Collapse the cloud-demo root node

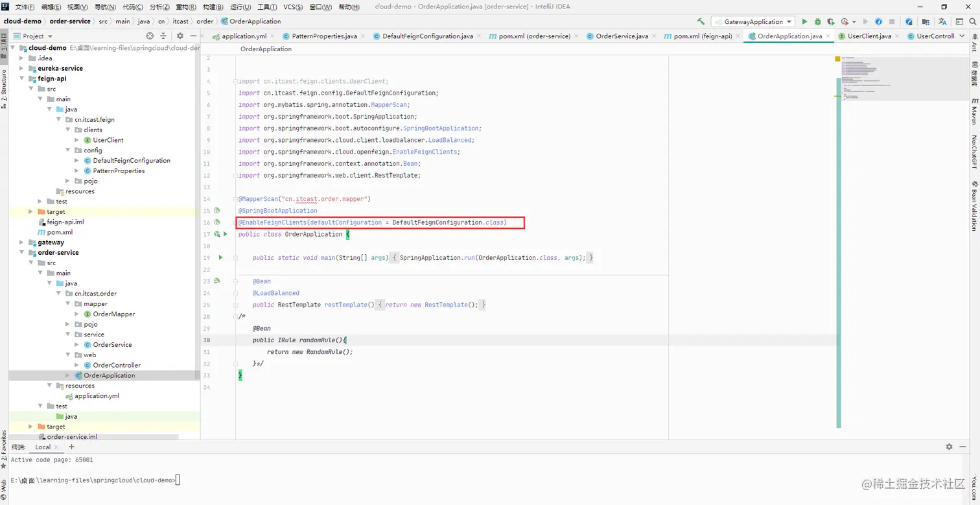pos(14,48)
